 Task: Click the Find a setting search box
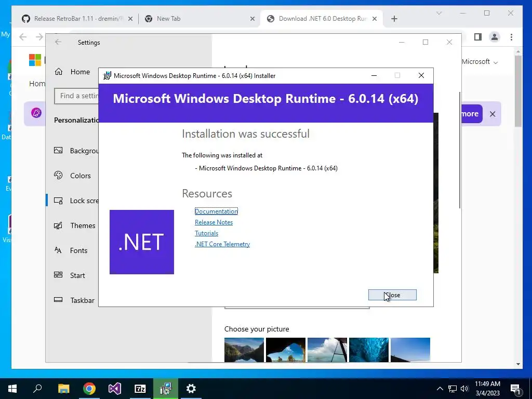tap(77, 96)
